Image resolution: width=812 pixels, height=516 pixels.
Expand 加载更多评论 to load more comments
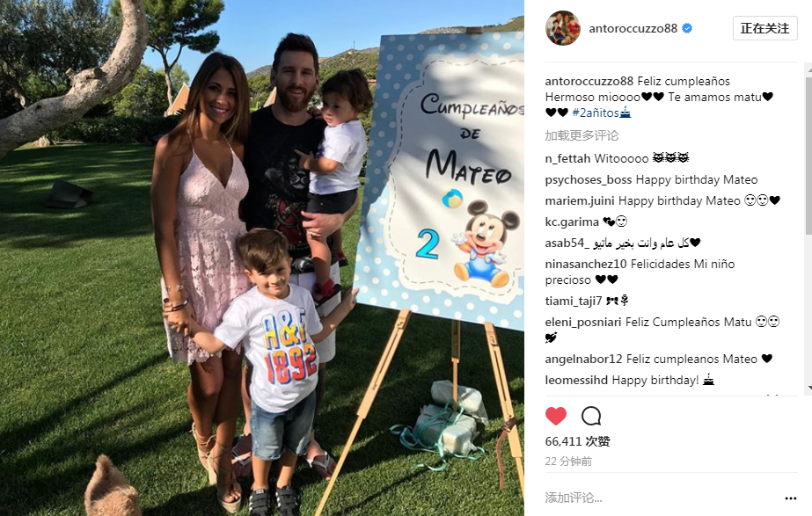pos(582,135)
